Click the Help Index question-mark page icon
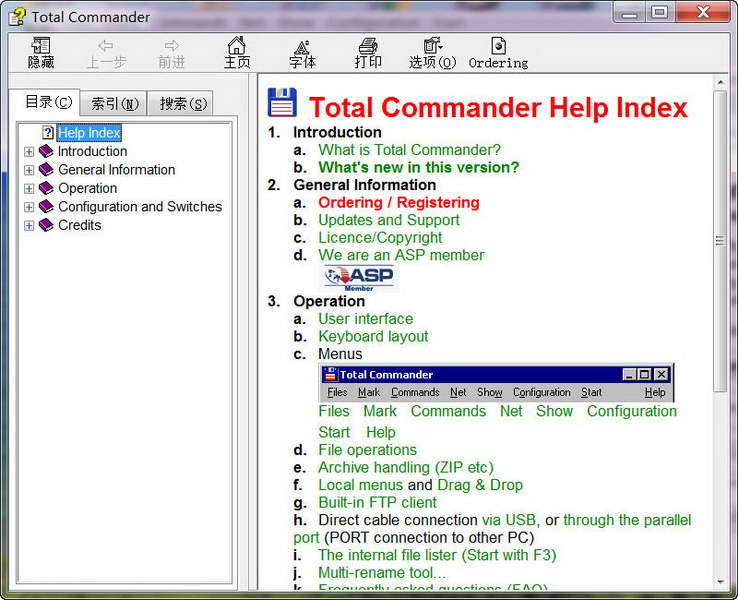 (x=48, y=133)
